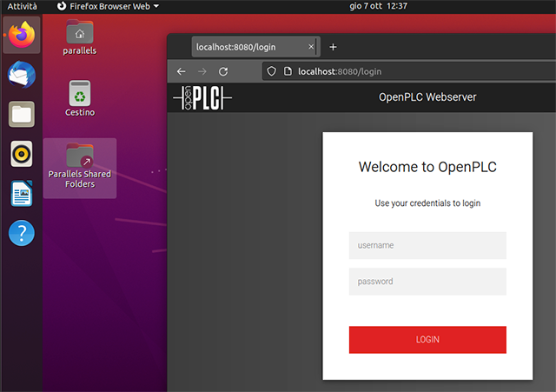Open Thunderbird mail from the dock
Image resolution: width=556 pixels, height=392 pixels.
click(22, 75)
